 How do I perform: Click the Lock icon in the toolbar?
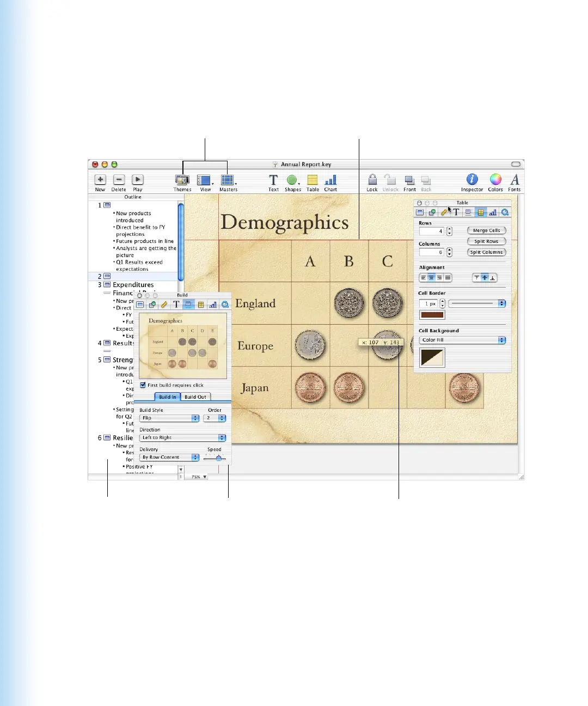pyautogui.click(x=372, y=180)
